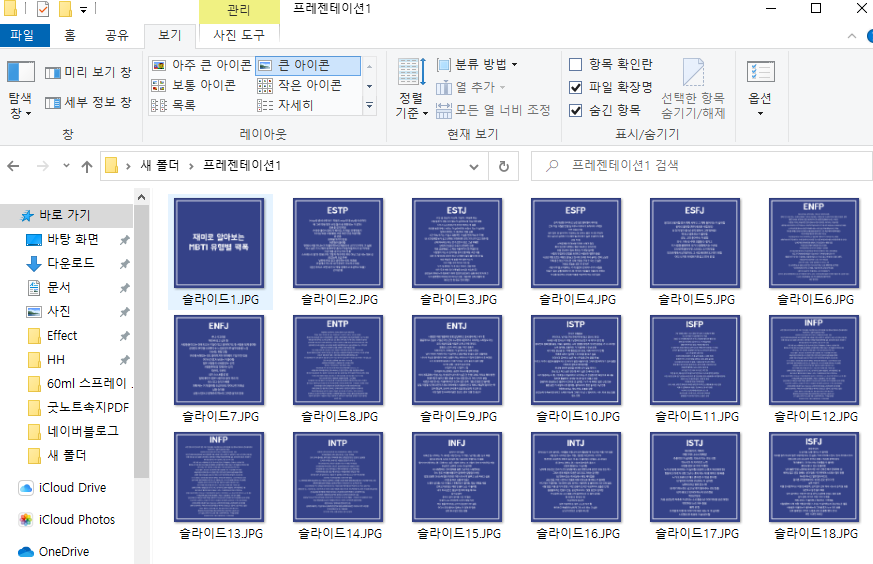Select 작은 아이콘 layout
Image resolution: width=873 pixels, height=564 pixels.
pyautogui.click(x=300, y=85)
